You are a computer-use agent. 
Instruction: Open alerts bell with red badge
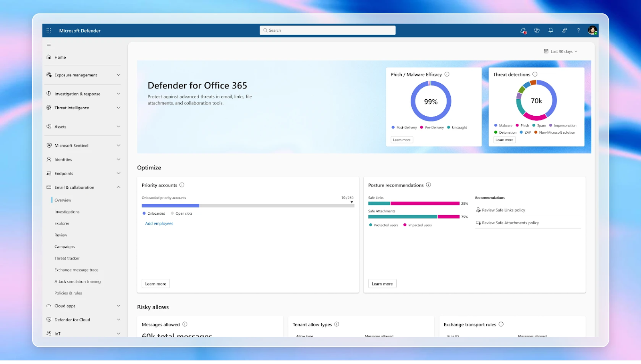523,30
